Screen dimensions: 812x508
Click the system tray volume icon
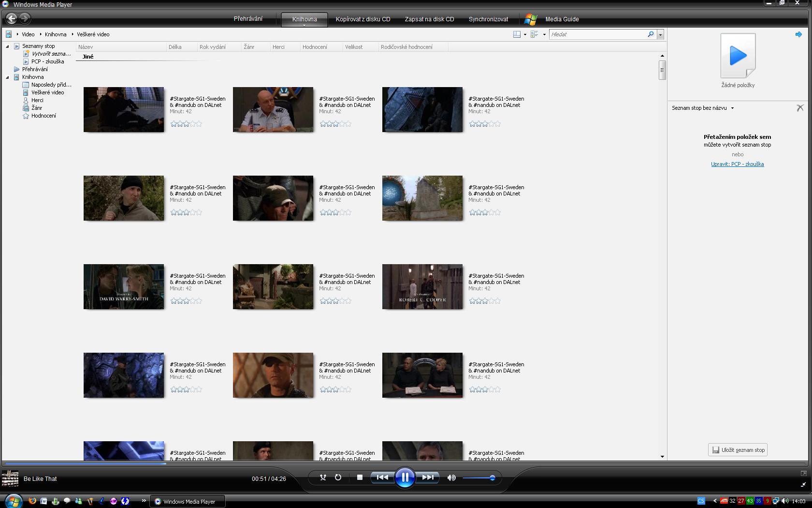click(x=784, y=501)
